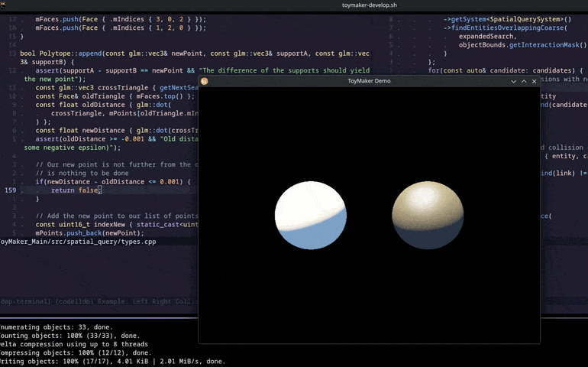The width and height of the screenshot is (588, 367).
Task: Click the mFaces.push line with indices 1, 2, 0
Action: [x=121, y=28]
